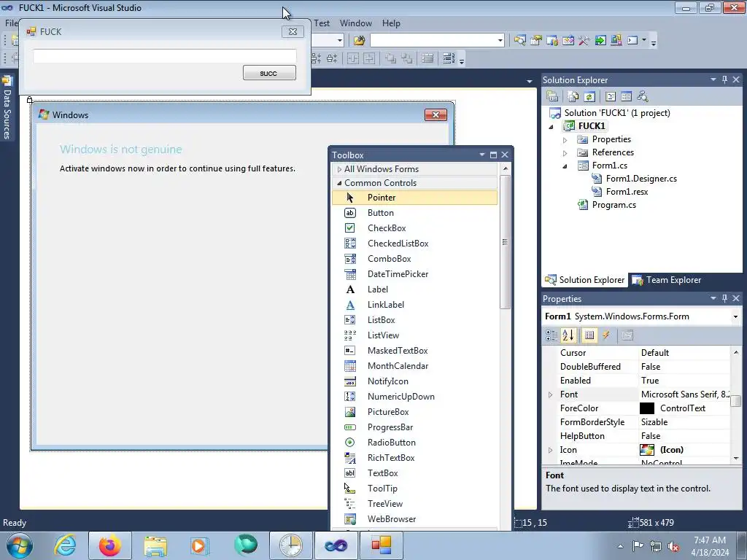Select RadioButton control in Toolbox
The width and height of the screenshot is (747, 560).
pyautogui.click(x=414, y=443)
